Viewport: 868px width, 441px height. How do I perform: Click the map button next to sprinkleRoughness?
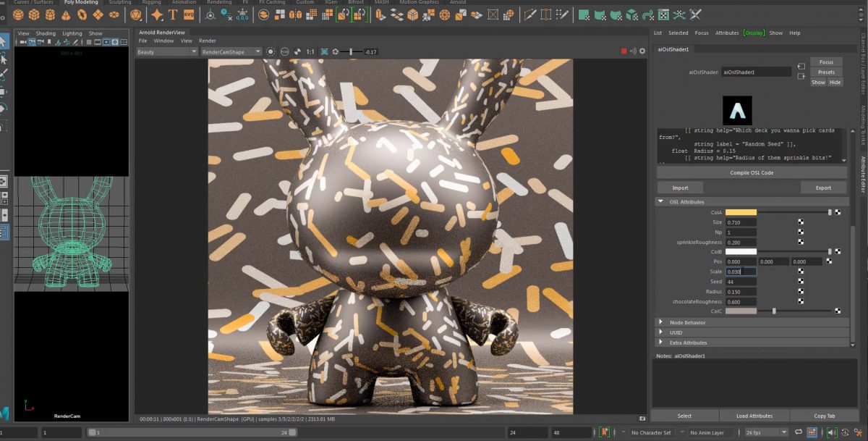coord(800,242)
